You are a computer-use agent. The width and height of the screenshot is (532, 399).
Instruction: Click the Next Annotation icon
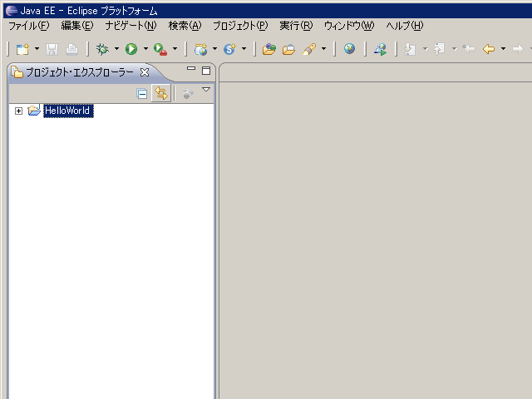point(410,49)
